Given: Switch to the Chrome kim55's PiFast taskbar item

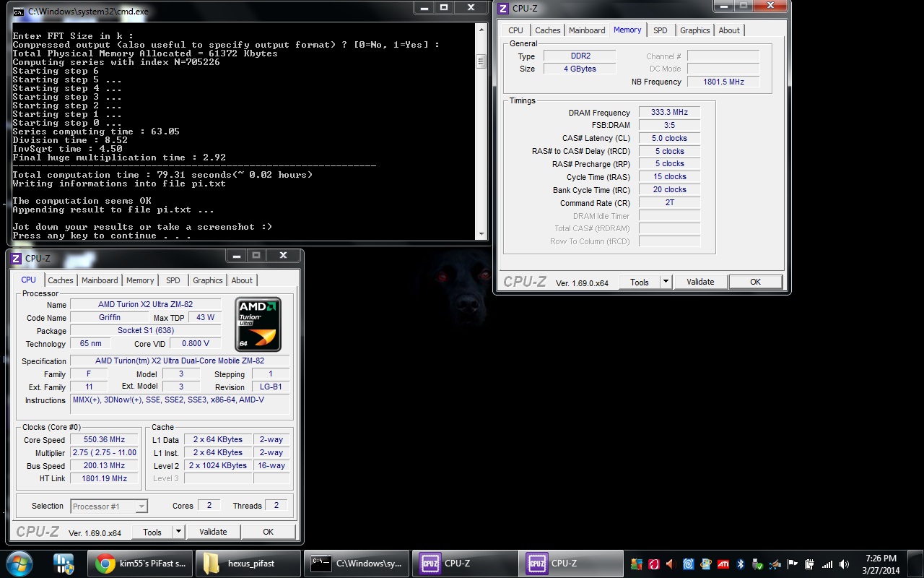Looking at the screenshot, I should [140, 564].
